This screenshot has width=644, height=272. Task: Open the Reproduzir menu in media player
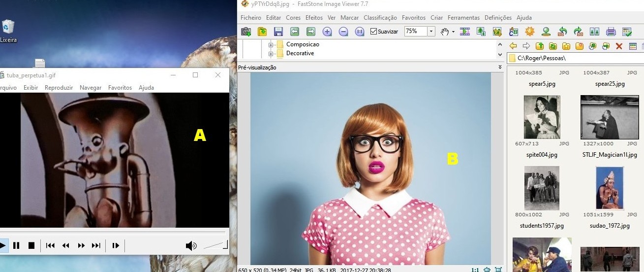pos(59,88)
